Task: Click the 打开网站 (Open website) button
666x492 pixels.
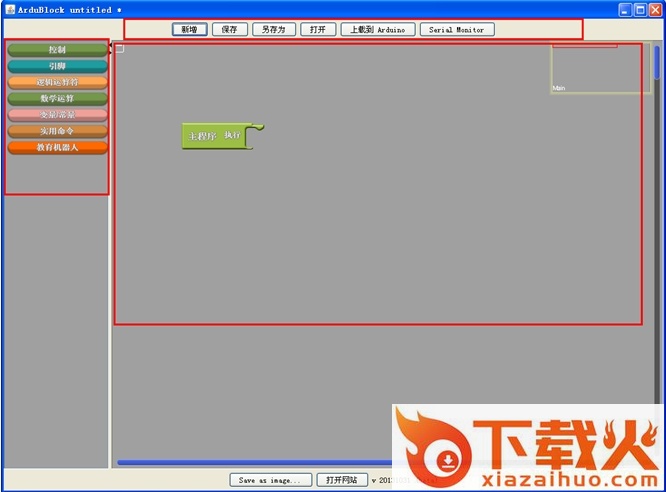Action: (x=342, y=480)
